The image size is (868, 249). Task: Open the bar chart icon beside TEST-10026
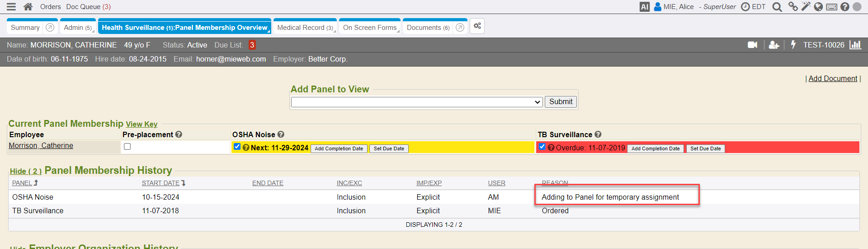click(x=855, y=45)
